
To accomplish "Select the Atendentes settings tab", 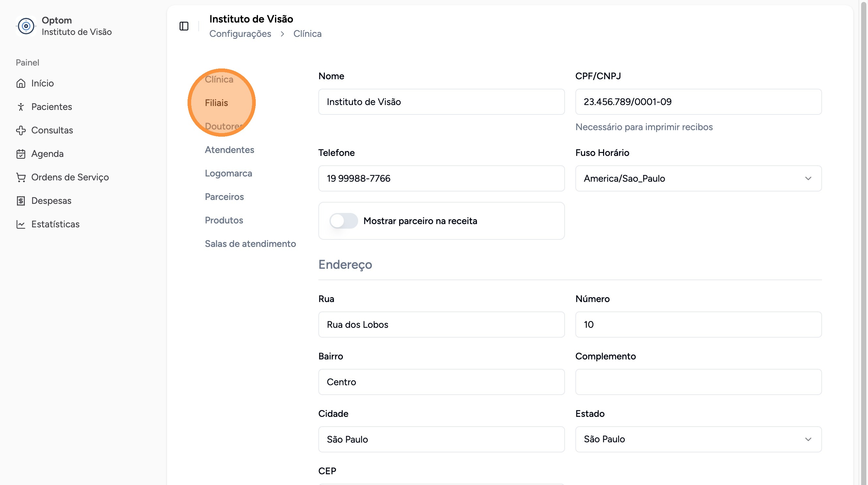I will 229,150.
